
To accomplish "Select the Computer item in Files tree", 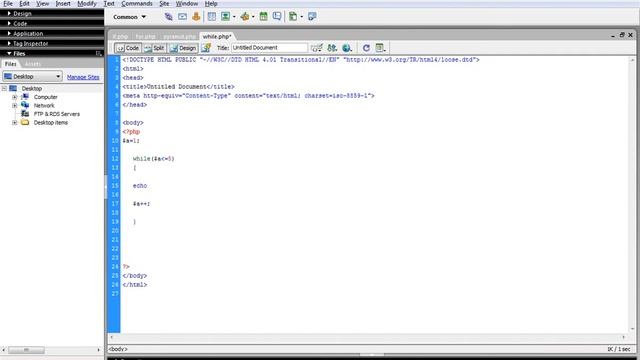I will tap(45, 97).
